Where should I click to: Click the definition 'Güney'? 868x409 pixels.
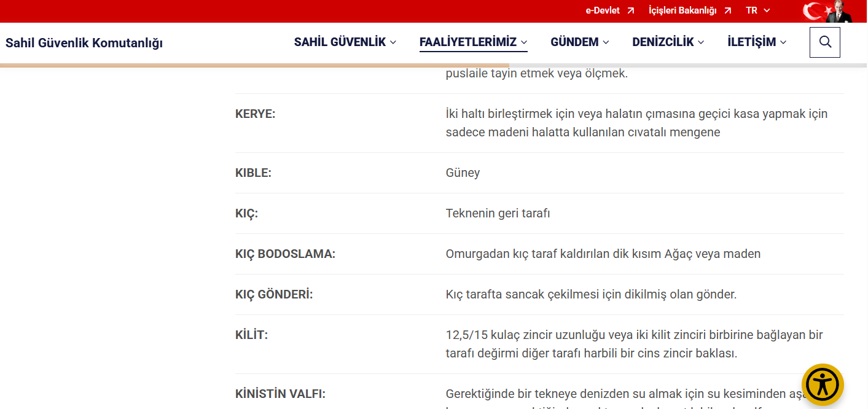(x=463, y=173)
